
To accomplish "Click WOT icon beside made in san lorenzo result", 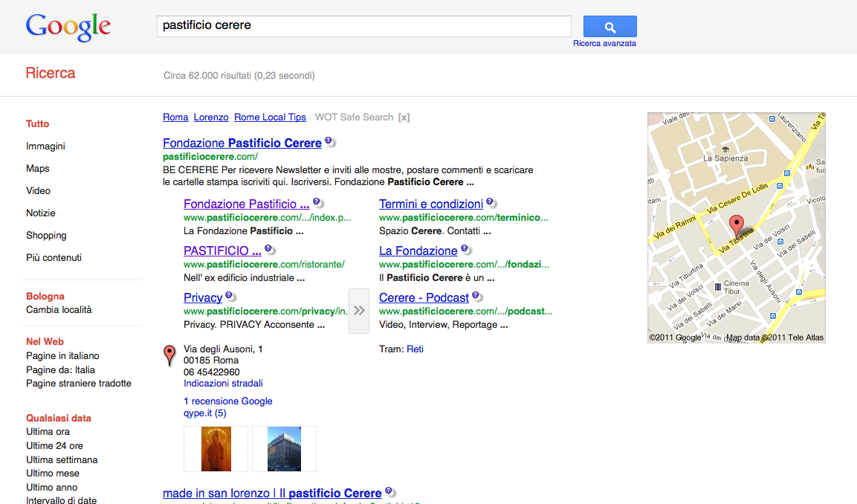I will click(x=390, y=492).
